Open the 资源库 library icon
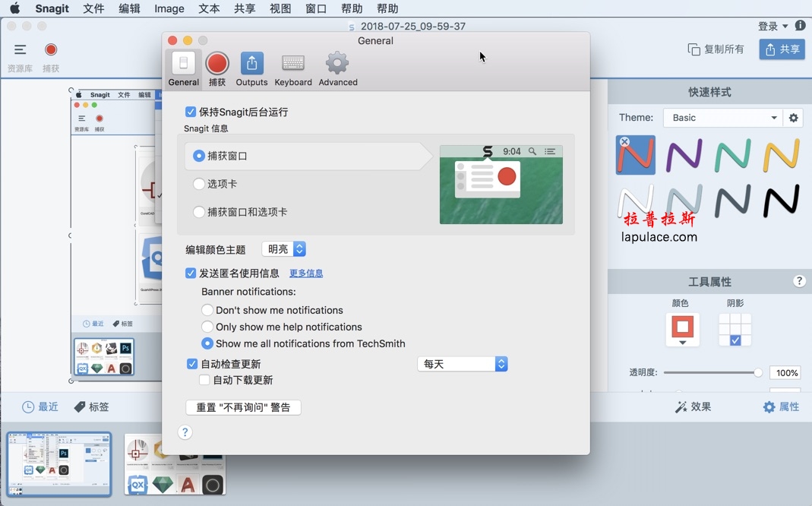Image resolution: width=812 pixels, height=506 pixels. click(x=21, y=49)
